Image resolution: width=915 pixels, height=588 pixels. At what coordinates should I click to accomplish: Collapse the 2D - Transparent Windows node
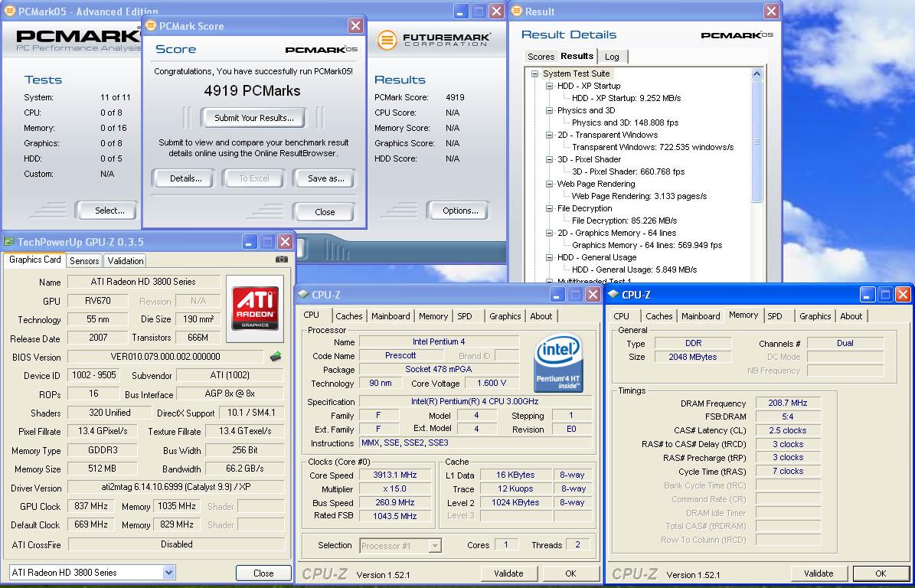[x=549, y=135]
